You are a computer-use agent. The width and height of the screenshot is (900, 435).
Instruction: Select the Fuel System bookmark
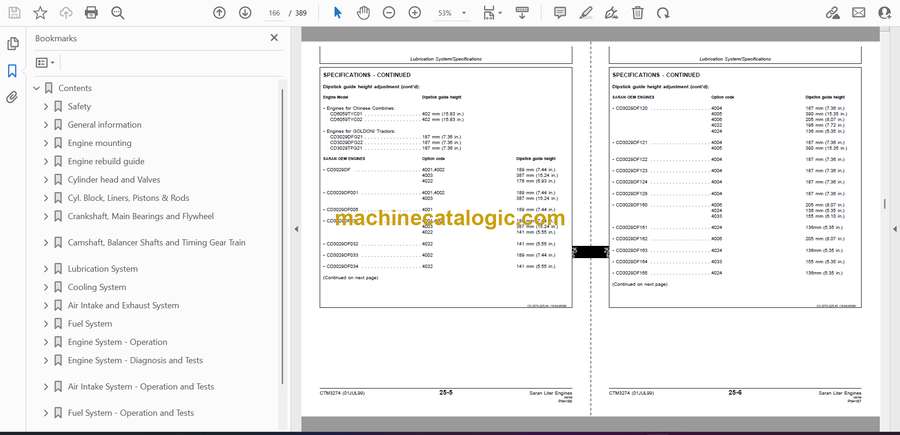coord(90,324)
